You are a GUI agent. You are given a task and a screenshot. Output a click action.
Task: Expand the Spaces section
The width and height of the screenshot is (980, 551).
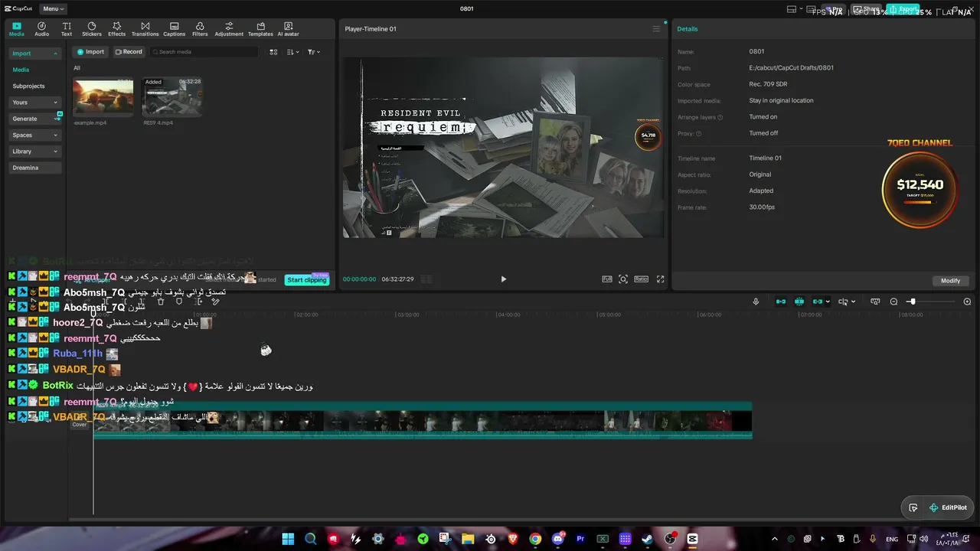click(x=34, y=135)
